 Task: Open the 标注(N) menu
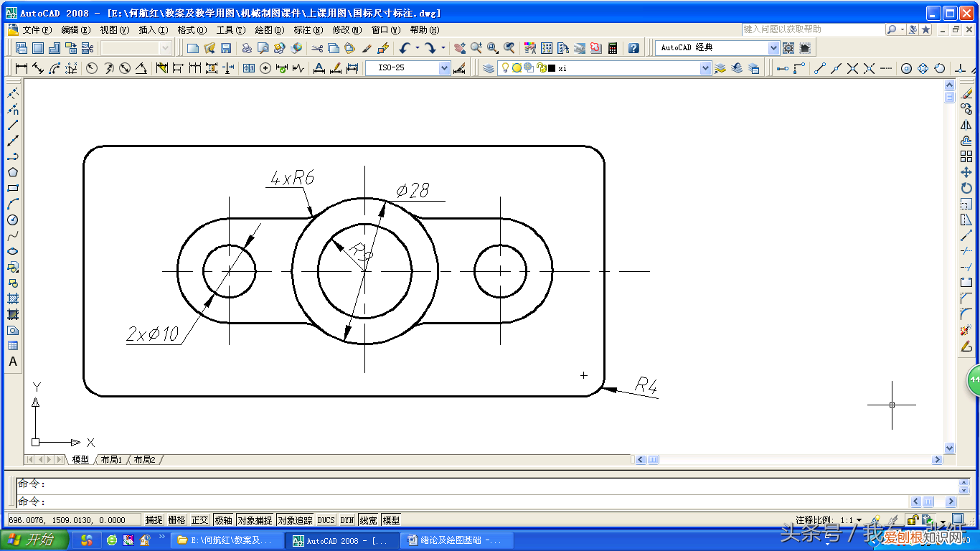coord(308,30)
